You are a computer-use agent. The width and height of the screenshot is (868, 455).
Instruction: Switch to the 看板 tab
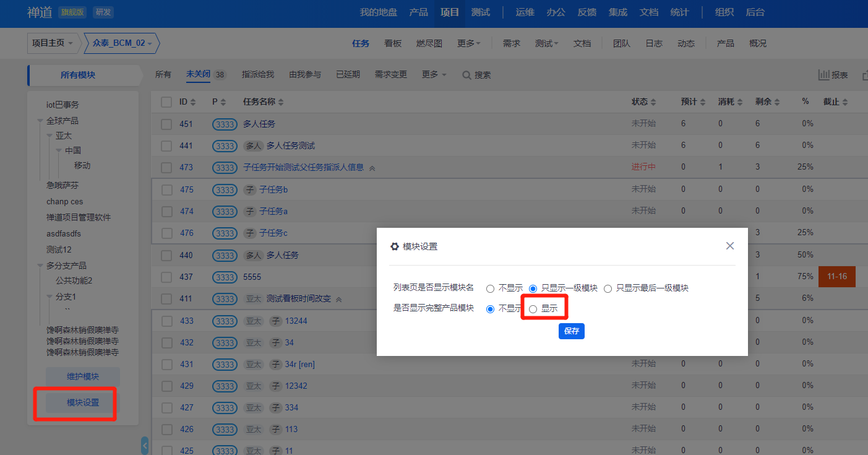[393, 43]
